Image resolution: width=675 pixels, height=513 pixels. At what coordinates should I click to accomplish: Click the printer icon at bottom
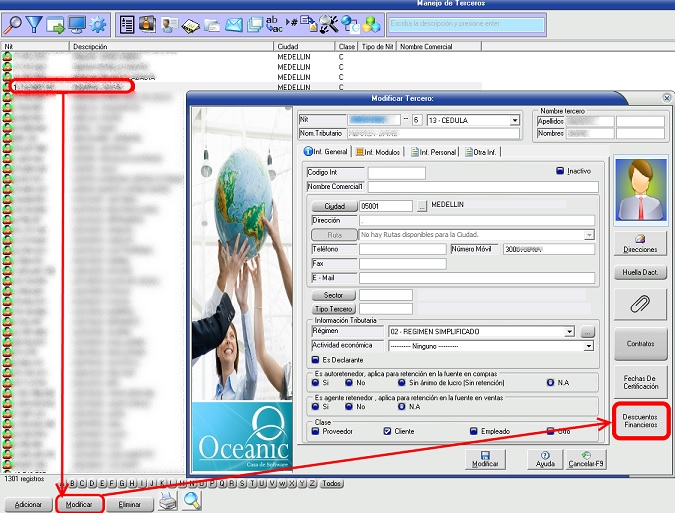[169, 502]
